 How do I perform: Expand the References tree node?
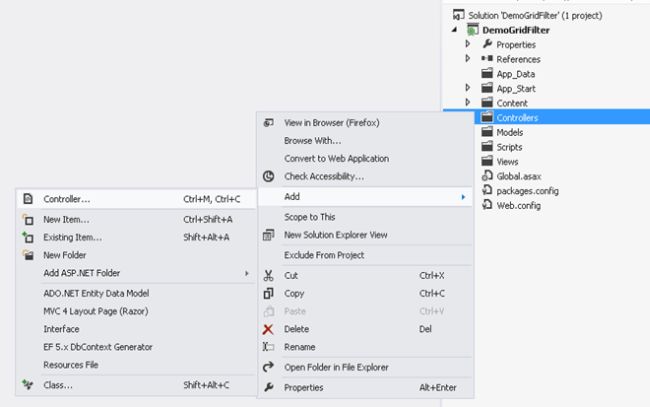click(x=468, y=59)
